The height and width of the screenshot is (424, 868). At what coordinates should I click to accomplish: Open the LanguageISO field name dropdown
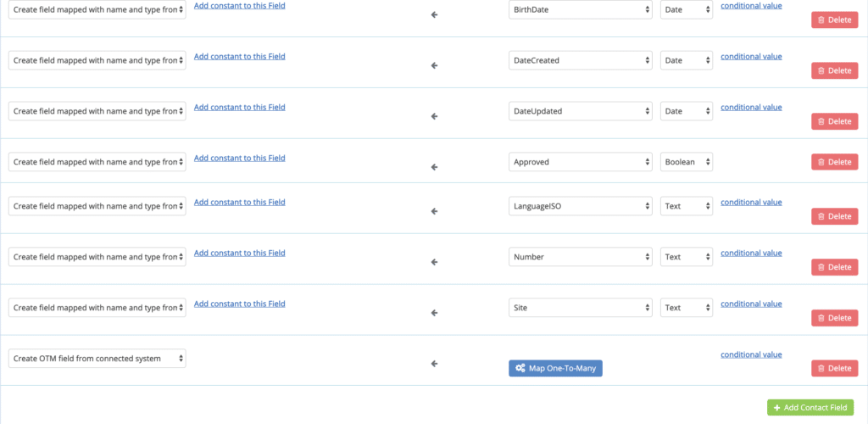point(581,206)
